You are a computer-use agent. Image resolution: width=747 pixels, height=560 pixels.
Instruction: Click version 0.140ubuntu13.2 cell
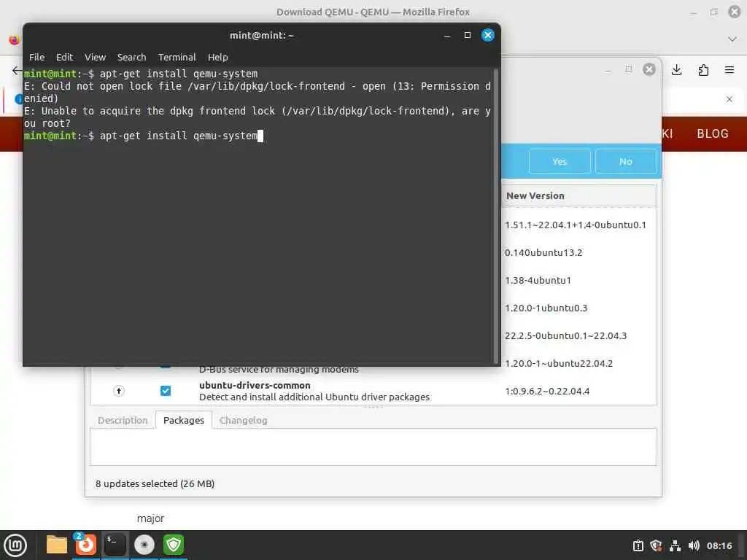pyautogui.click(x=543, y=253)
